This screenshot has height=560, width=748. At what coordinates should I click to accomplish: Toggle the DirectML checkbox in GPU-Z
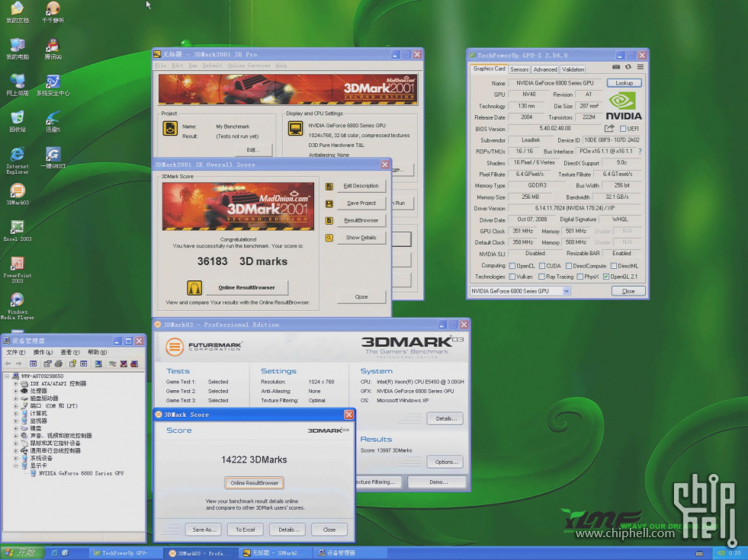click(614, 266)
